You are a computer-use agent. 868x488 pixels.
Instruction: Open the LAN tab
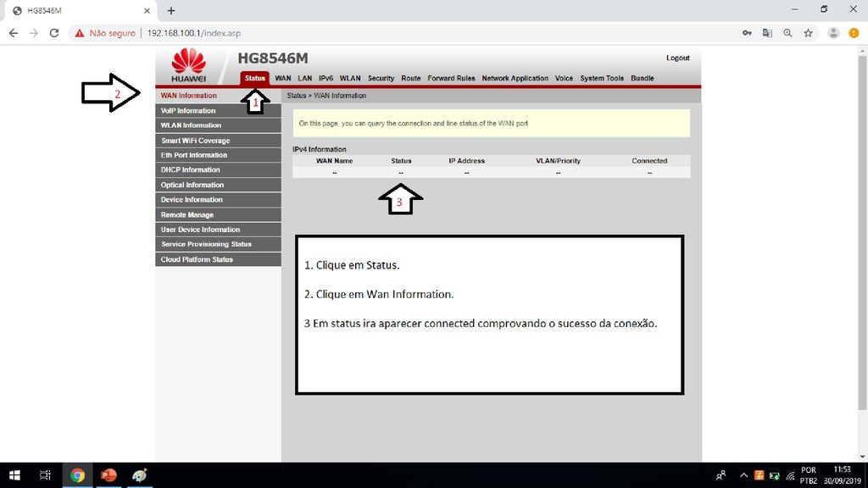tap(304, 78)
